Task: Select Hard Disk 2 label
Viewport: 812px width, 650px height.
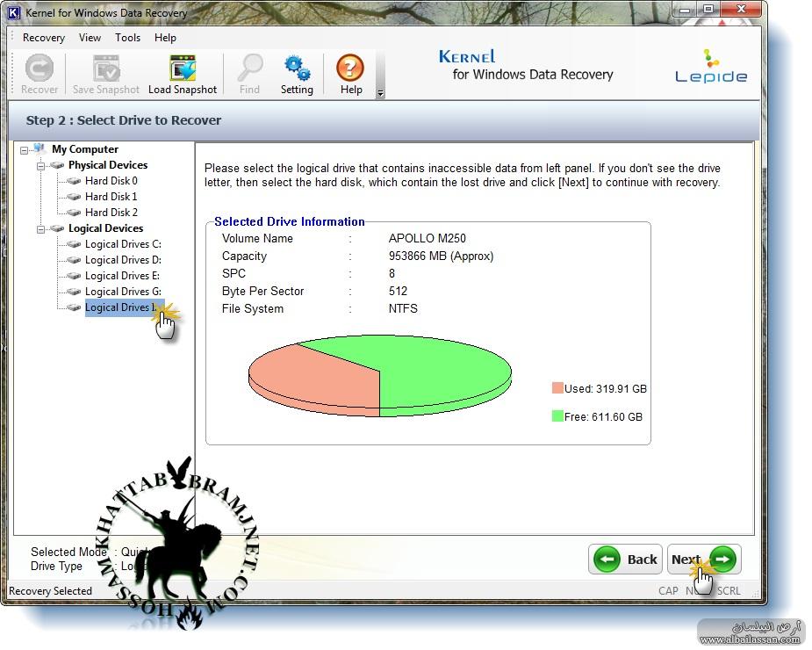Action: click(x=111, y=213)
